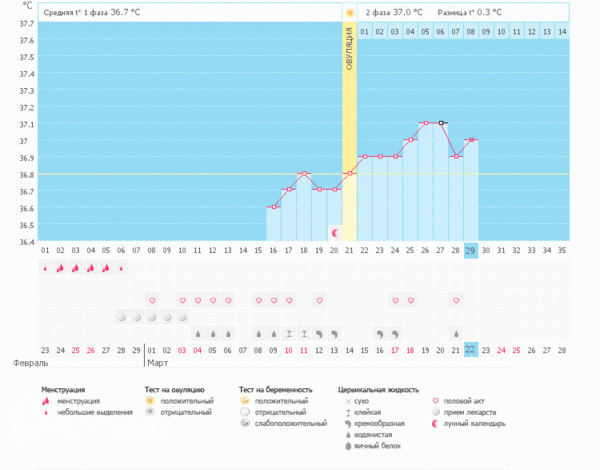The width and height of the screenshot is (600, 470).
Task: Click the small discharge drop on cycle day 06
Action: (x=122, y=268)
